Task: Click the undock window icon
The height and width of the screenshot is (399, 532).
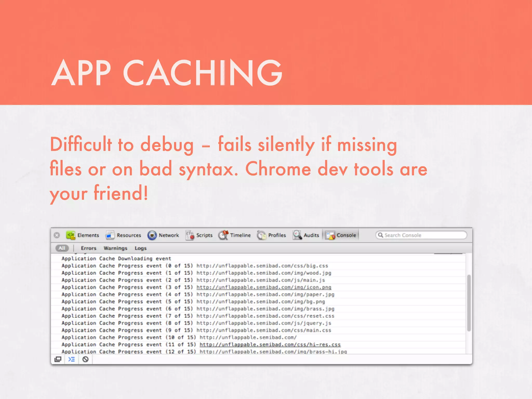Action: pos(58,359)
